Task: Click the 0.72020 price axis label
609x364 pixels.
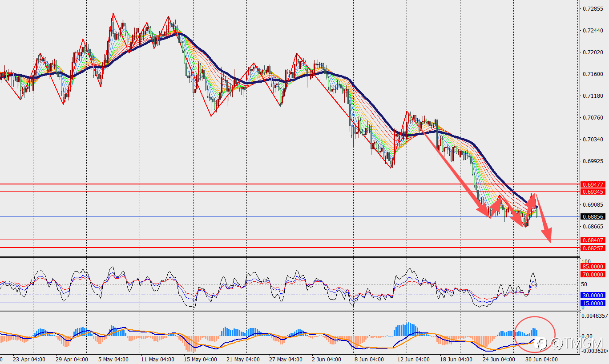Action: (593, 52)
